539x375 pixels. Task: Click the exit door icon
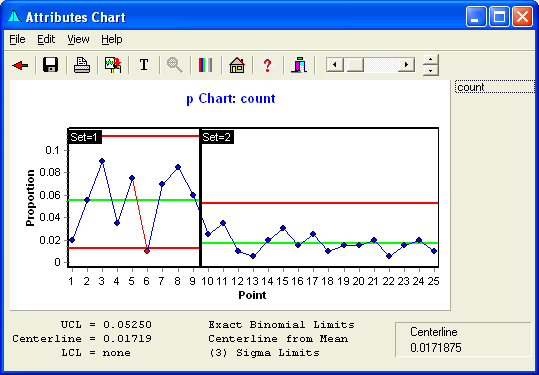pos(299,65)
